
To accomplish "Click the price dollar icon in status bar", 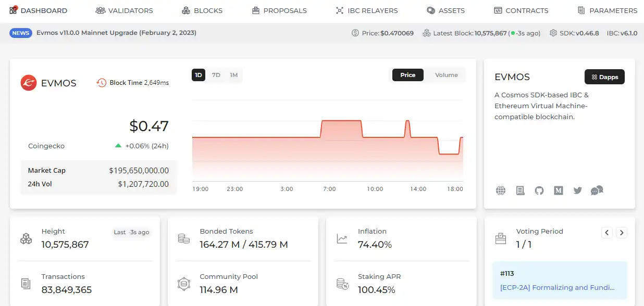I will (x=355, y=33).
